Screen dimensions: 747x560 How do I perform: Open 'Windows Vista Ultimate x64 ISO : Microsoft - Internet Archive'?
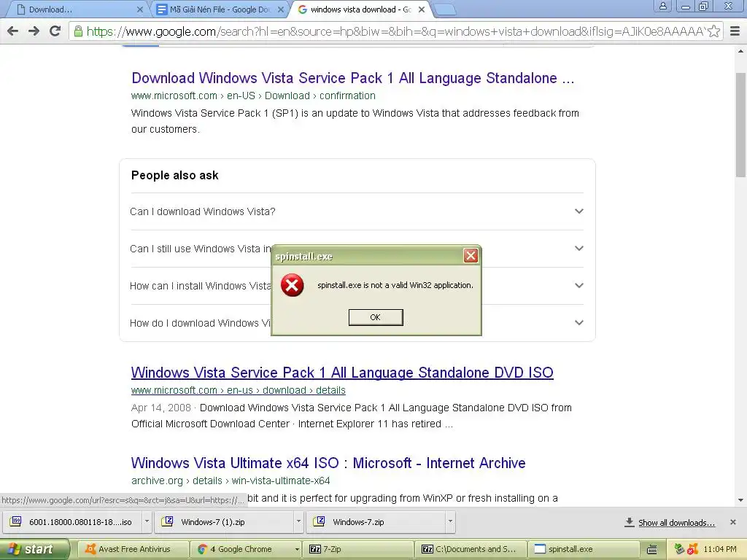click(328, 463)
